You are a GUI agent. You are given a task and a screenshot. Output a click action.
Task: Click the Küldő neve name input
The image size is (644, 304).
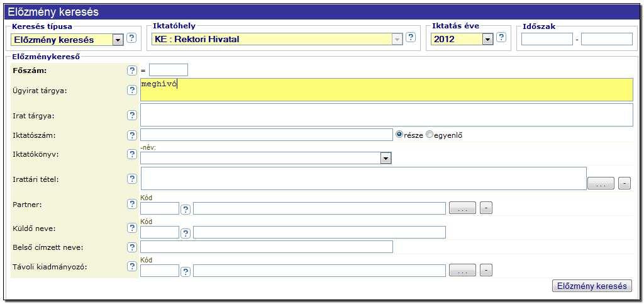pyautogui.click(x=319, y=232)
